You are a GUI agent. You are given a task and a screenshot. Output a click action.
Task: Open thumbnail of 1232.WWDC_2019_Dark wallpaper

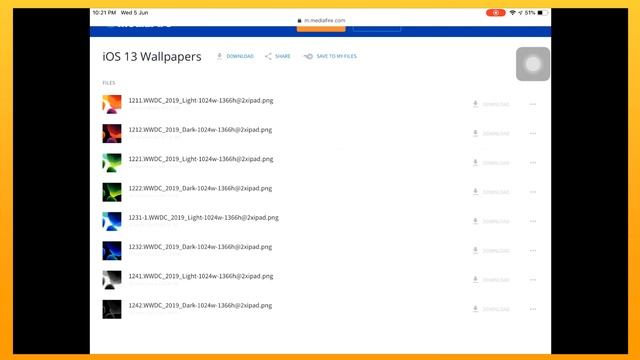pyautogui.click(x=112, y=251)
